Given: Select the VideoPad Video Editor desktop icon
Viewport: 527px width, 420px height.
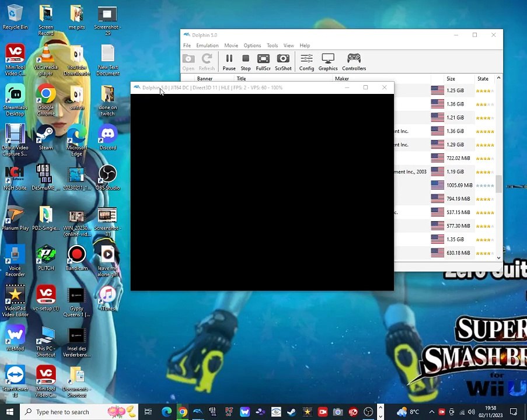Looking at the screenshot, I should [x=15, y=302].
